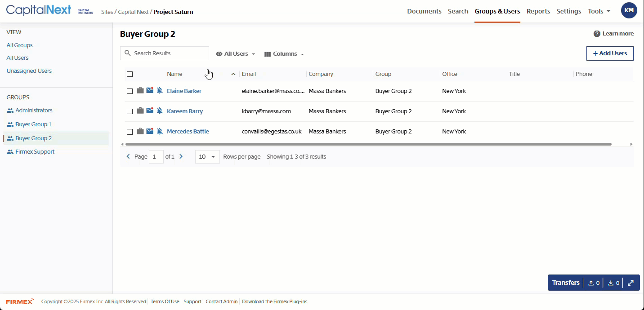Click the mail icon in Kareem Barry's row
This screenshot has width=644, height=310.
pyautogui.click(x=150, y=111)
